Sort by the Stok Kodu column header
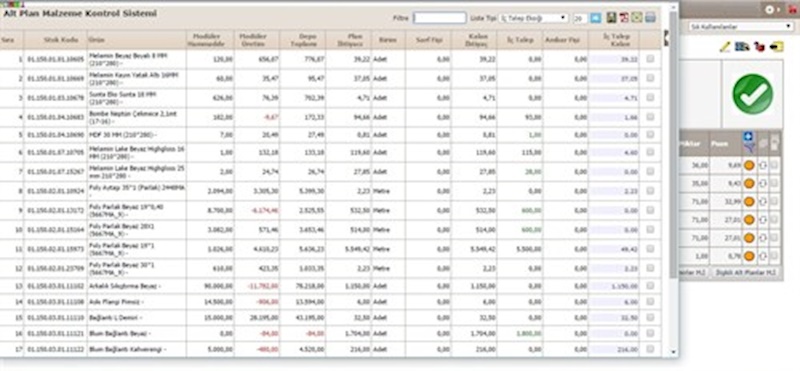The image size is (800, 371). tap(55, 40)
